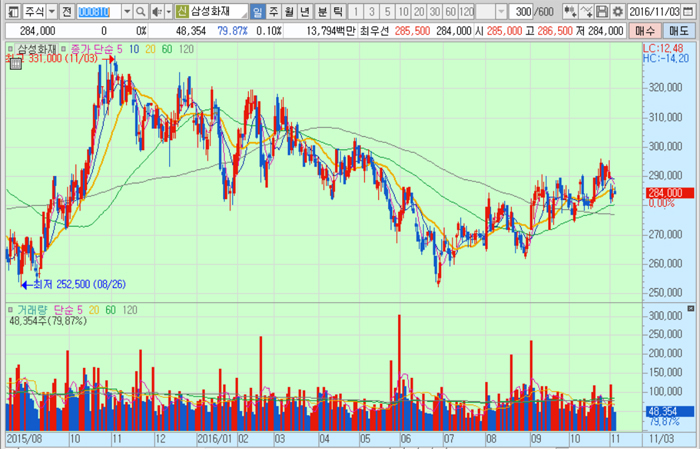
Task: Toggle the 삼성화재 price series marker
Action: [9, 48]
